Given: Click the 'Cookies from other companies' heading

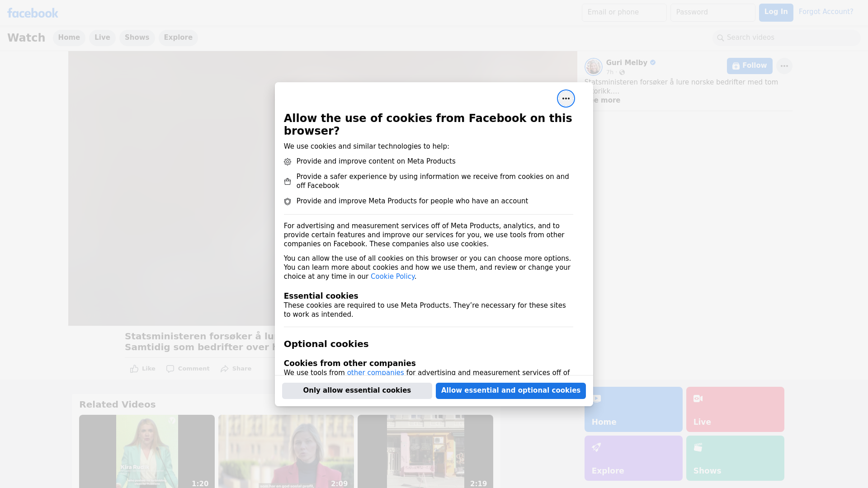Looking at the screenshot, I should (349, 363).
